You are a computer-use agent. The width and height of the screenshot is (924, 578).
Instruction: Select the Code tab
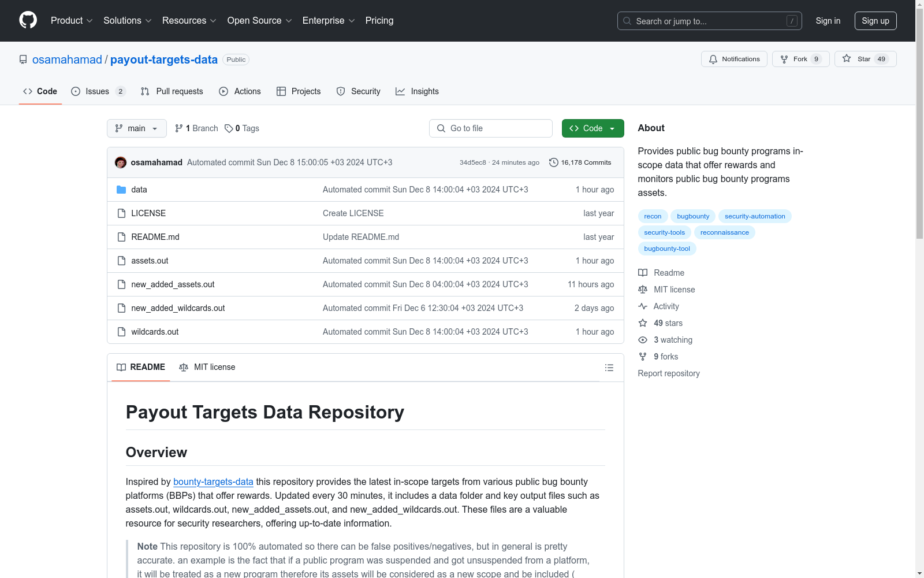[40, 91]
